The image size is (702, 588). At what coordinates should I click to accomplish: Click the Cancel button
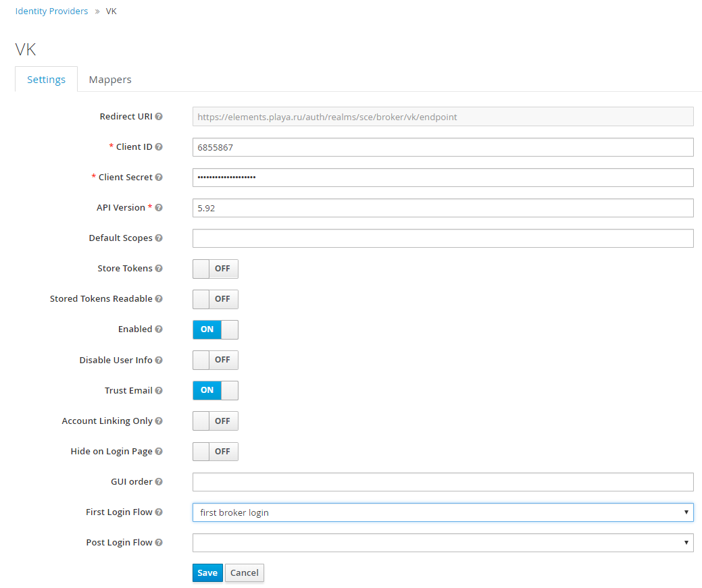tap(245, 572)
